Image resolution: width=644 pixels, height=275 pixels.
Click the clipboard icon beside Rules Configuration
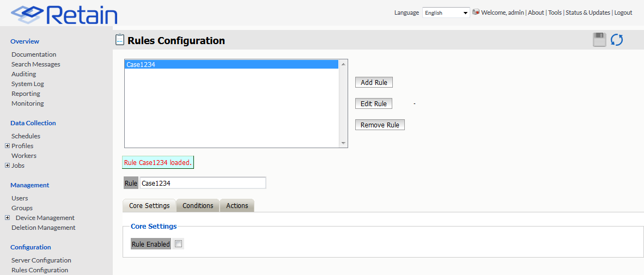120,40
